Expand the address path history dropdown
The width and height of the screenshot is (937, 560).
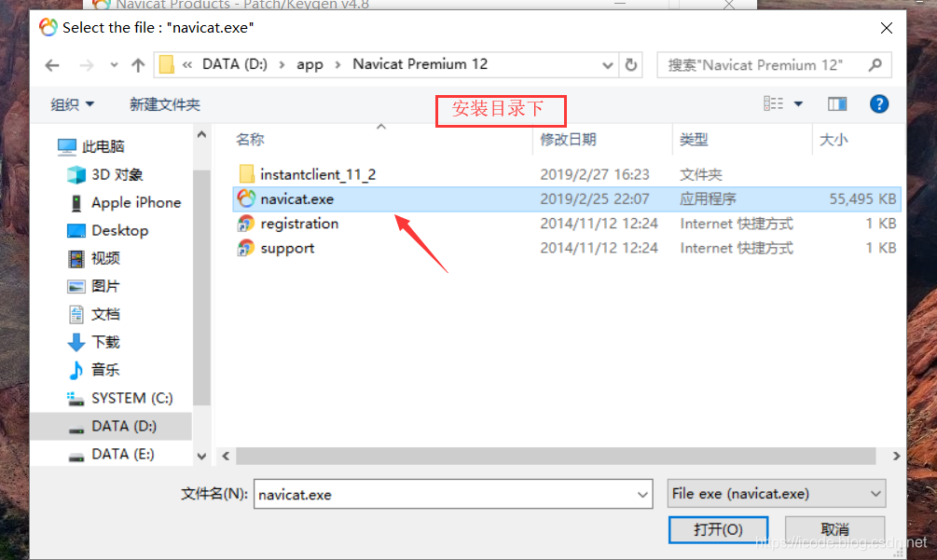607,65
